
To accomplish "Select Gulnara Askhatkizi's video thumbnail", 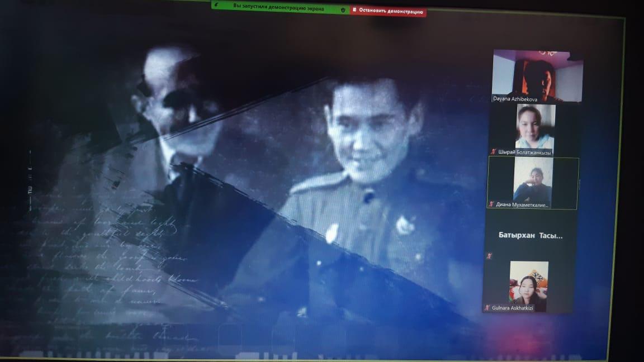I will coord(527,287).
